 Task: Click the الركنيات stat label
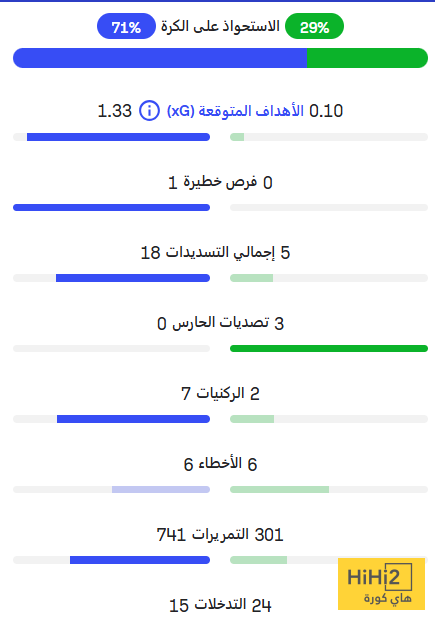[x=220, y=393]
